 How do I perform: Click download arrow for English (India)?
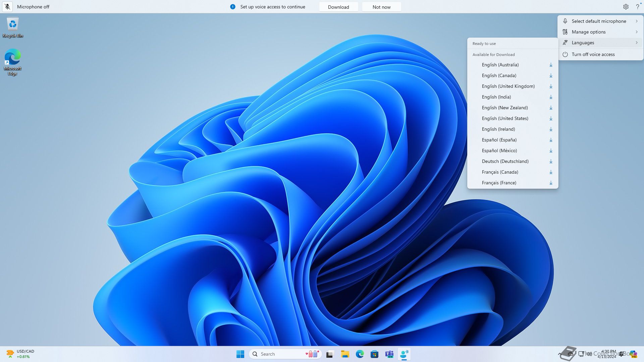(551, 97)
